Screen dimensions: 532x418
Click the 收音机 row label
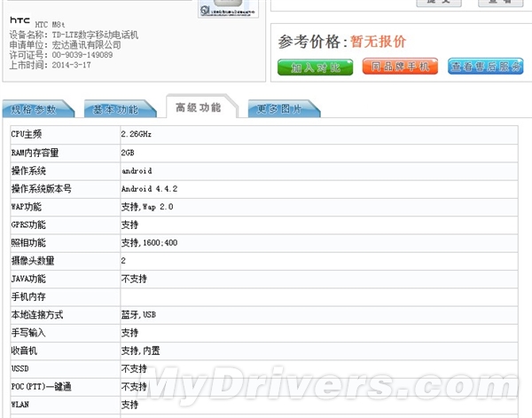coord(24,351)
